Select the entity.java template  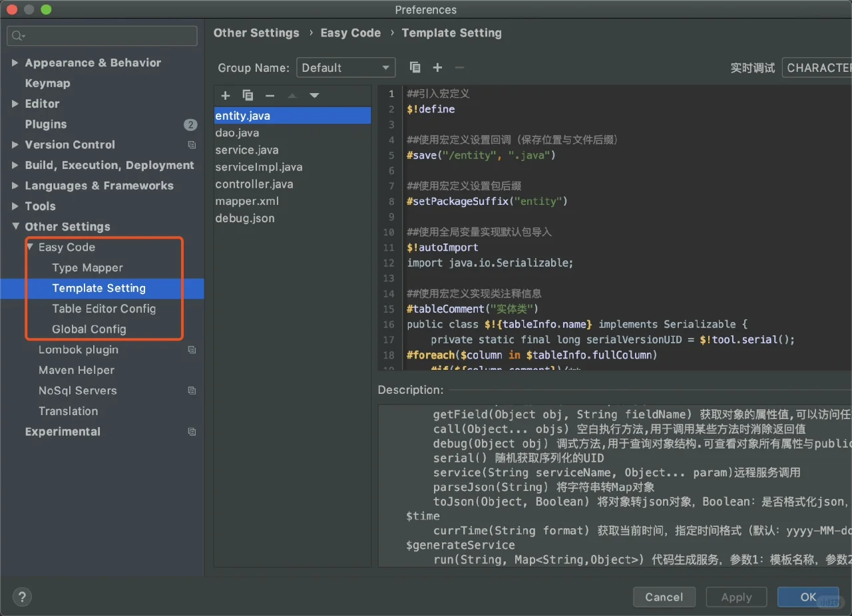pos(292,116)
